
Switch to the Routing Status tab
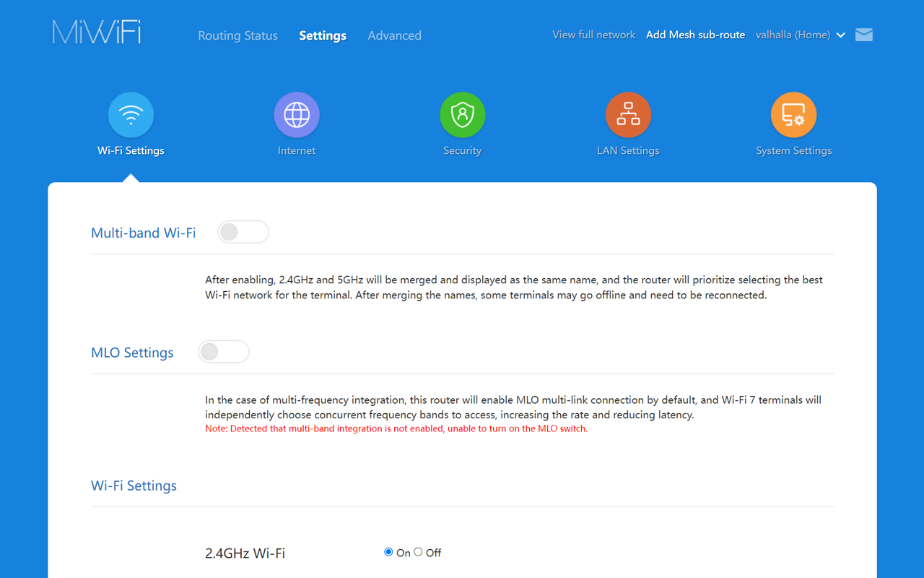point(237,35)
